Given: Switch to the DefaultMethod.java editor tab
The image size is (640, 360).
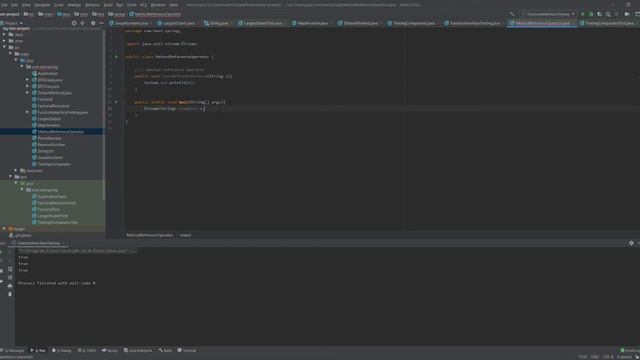Looking at the screenshot, I should coord(360,23).
